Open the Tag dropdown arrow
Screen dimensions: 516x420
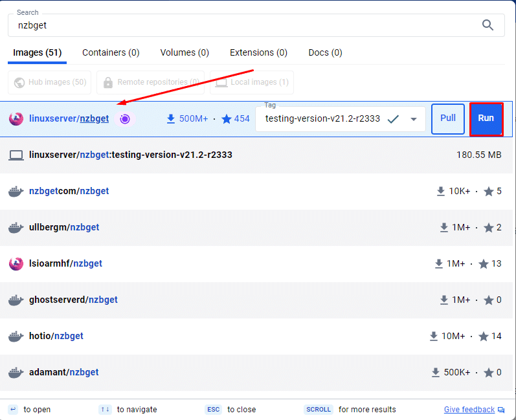click(x=413, y=119)
